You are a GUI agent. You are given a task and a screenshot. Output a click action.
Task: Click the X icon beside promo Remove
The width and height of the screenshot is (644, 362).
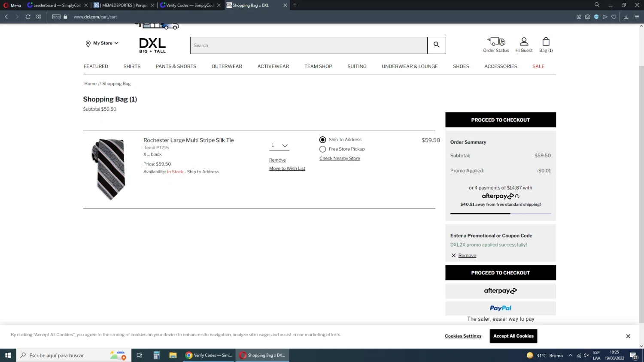coord(453,256)
